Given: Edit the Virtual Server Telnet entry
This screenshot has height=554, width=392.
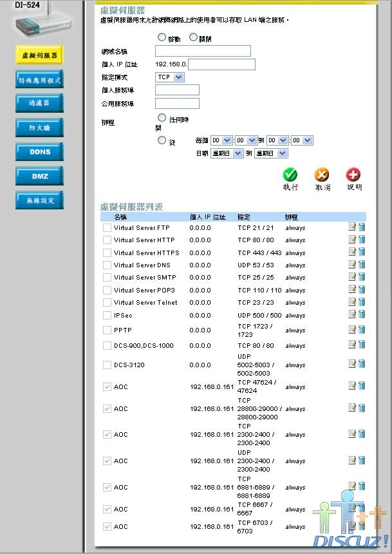Looking at the screenshot, I should 352,301.
